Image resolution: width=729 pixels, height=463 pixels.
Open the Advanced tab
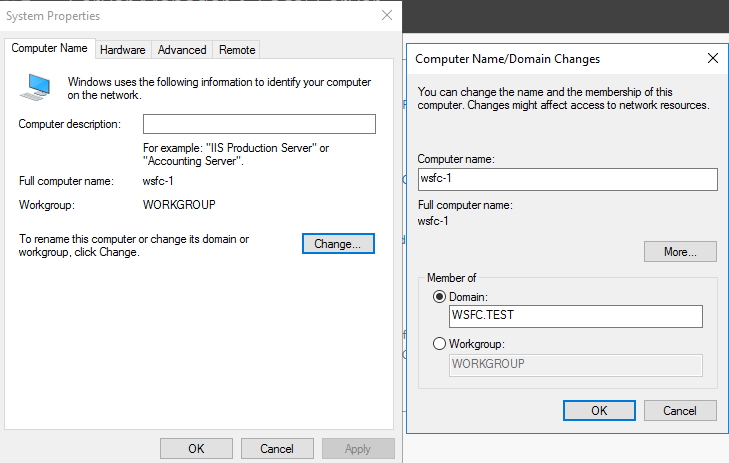pos(182,49)
